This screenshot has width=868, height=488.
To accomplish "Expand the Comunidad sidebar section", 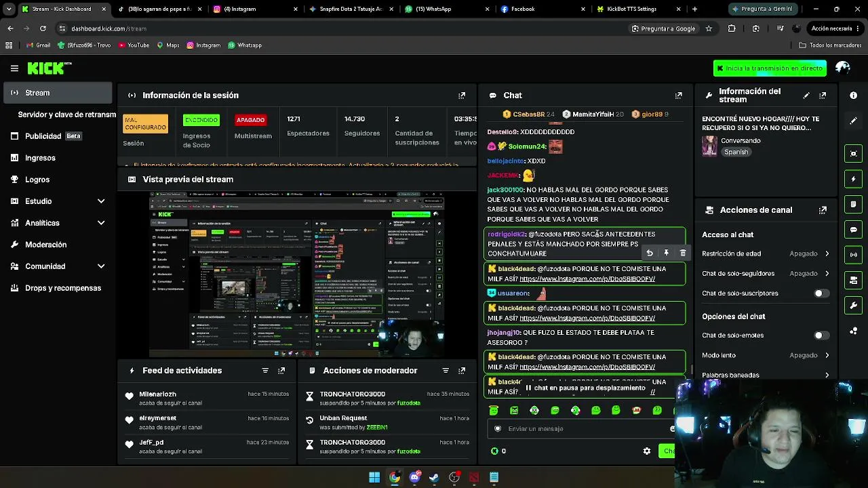I will coord(101,266).
